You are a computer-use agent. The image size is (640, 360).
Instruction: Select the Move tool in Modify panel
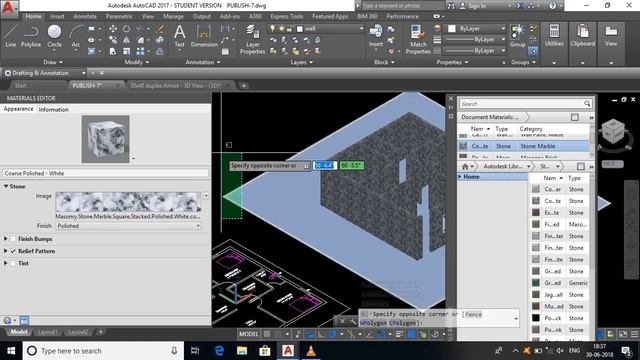pyautogui.click(x=113, y=29)
